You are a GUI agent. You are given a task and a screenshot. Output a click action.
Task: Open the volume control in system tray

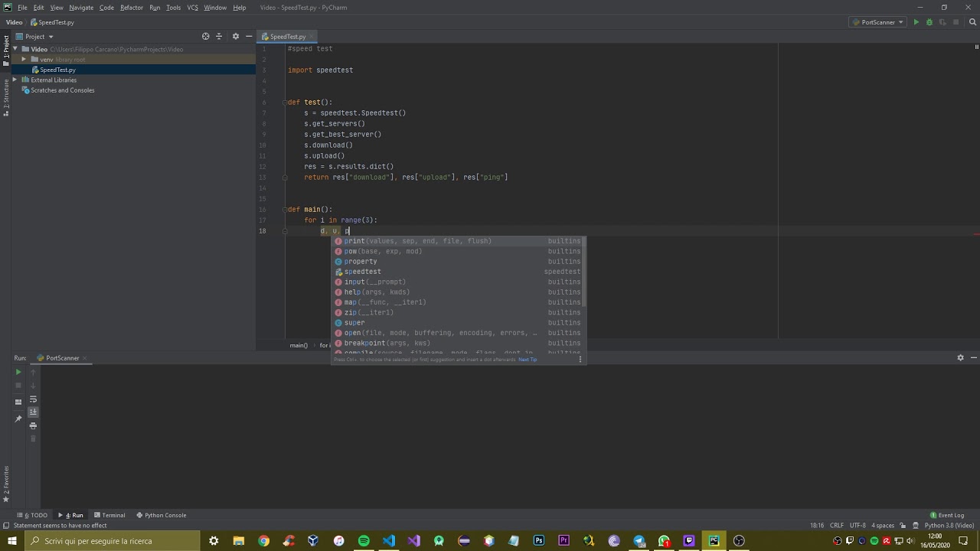[910, 541]
